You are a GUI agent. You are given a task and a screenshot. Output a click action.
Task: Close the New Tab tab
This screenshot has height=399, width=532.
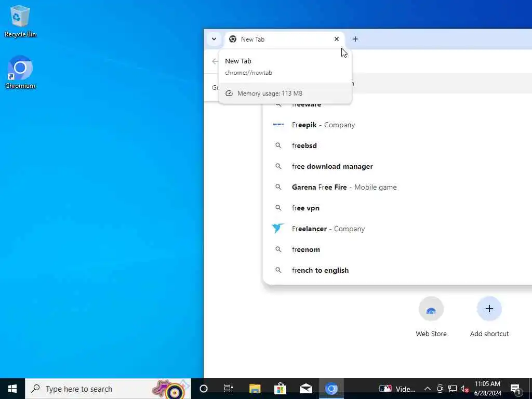pos(337,39)
